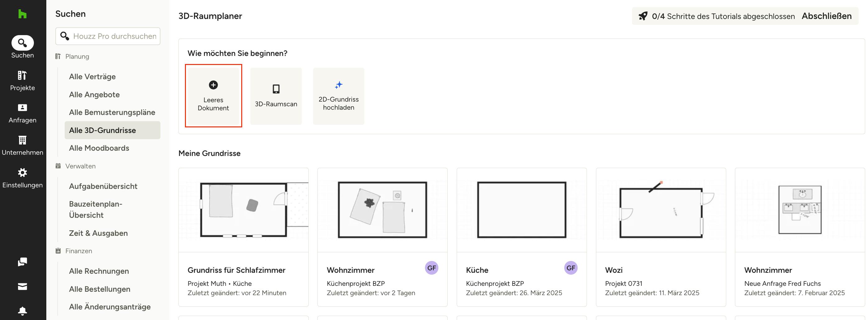The image size is (868, 320).
Task: Navigate to Alle Rechnungen
Action: [99, 271]
